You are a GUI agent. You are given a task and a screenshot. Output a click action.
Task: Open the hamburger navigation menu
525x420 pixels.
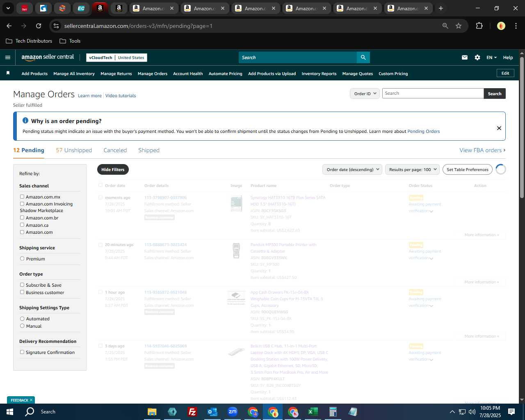[x=8, y=57]
